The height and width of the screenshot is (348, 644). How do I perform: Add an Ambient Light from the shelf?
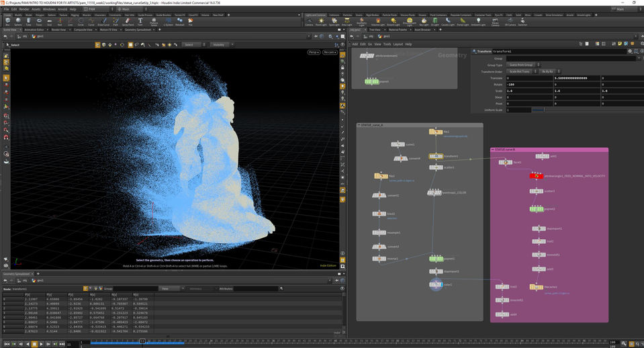(478, 21)
